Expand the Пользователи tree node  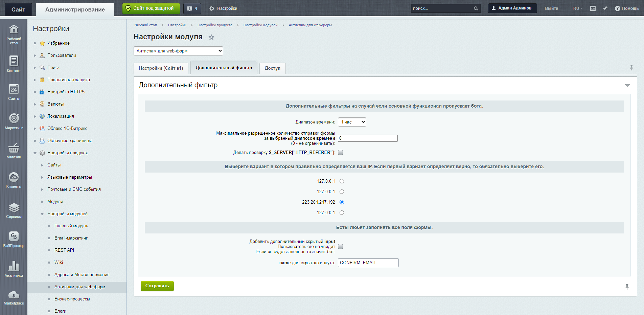click(x=35, y=55)
